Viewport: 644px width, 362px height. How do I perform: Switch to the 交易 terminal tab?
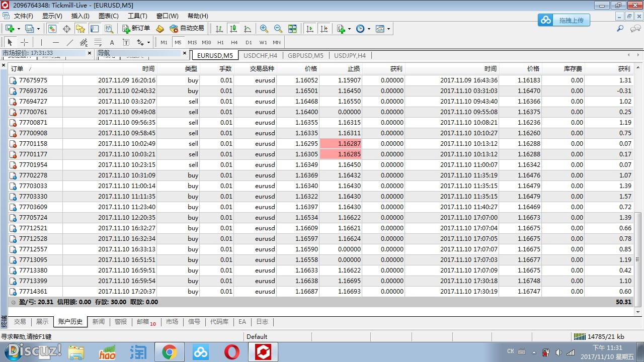point(20,322)
